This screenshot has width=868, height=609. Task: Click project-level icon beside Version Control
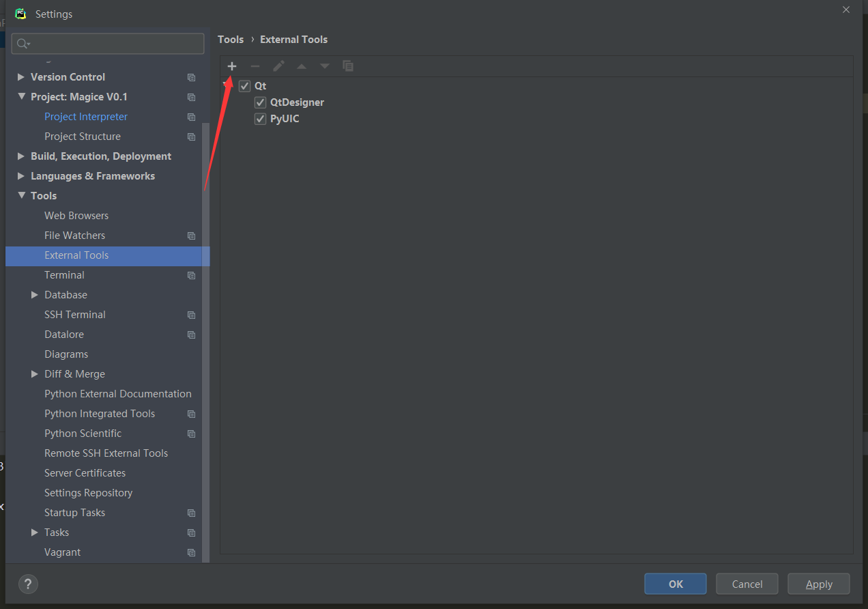click(x=191, y=77)
